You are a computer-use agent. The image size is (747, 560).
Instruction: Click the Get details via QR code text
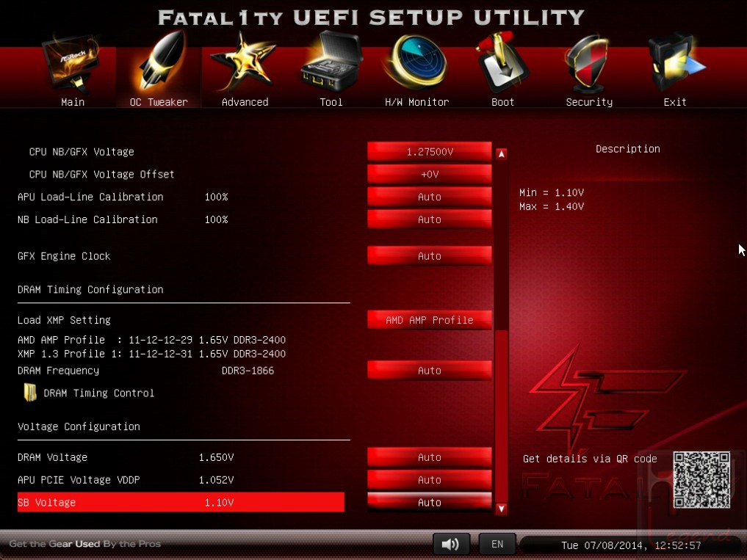[590, 459]
